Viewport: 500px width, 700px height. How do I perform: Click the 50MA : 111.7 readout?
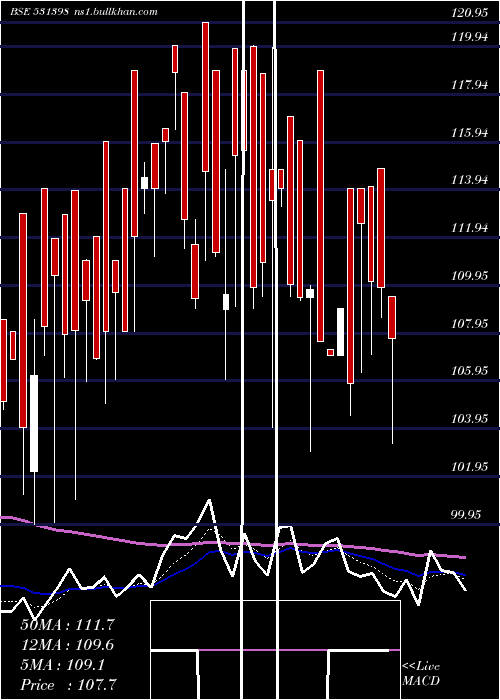click(x=67, y=625)
